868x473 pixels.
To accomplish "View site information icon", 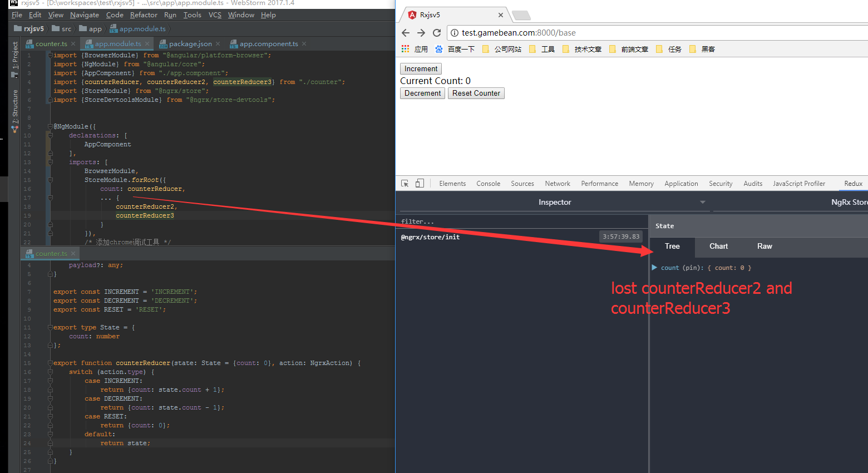I will pyautogui.click(x=454, y=33).
